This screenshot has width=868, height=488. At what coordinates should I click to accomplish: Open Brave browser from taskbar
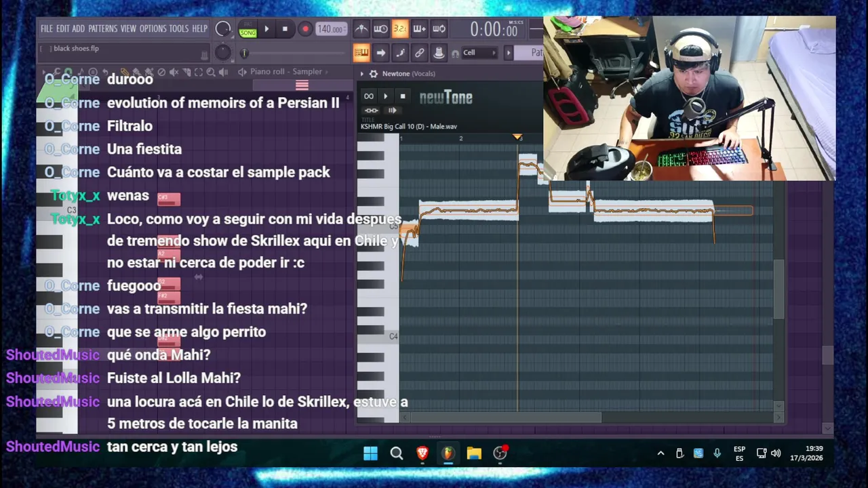click(422, 453)
